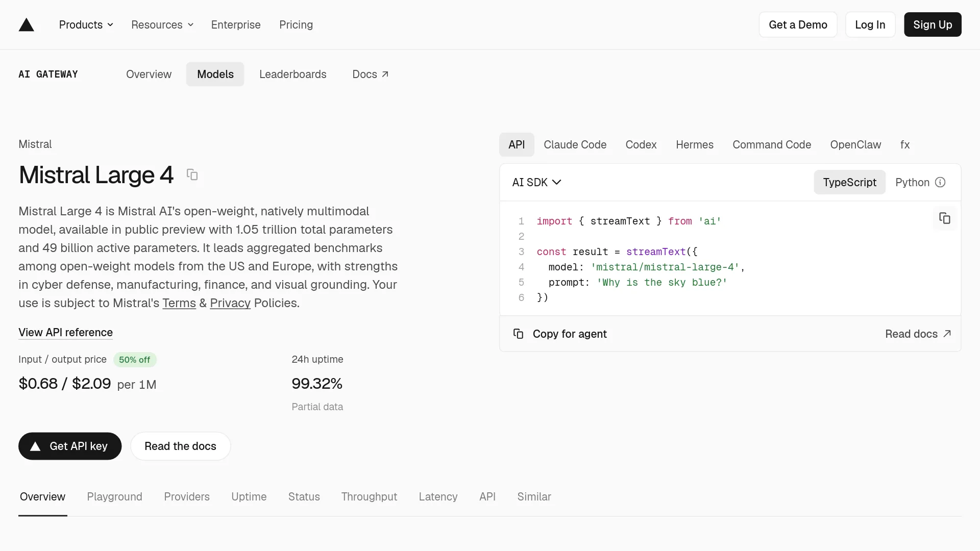Screen dimensions: 980x551
Task: Open Mistral's Privacy link
Action: click(x=230, y=303)
